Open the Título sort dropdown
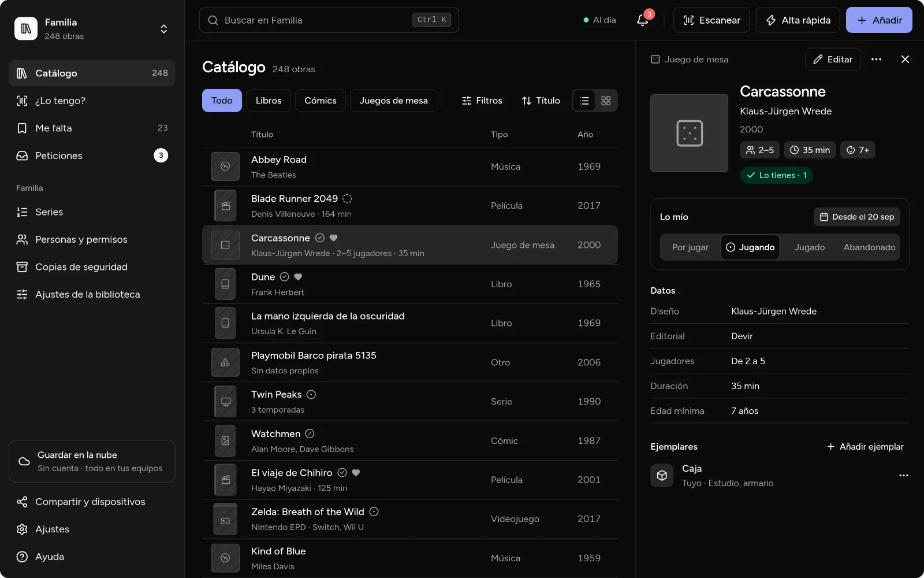 (541, 101)
